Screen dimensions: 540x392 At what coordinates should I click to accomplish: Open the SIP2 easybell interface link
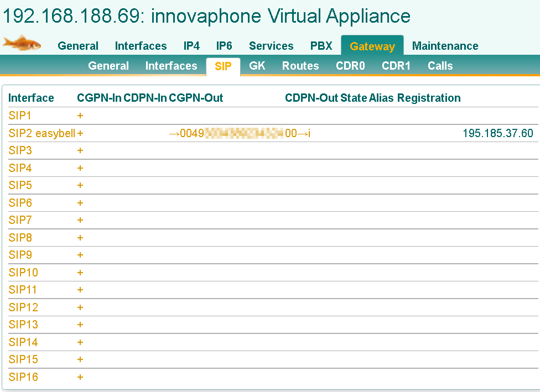[41, 133]
